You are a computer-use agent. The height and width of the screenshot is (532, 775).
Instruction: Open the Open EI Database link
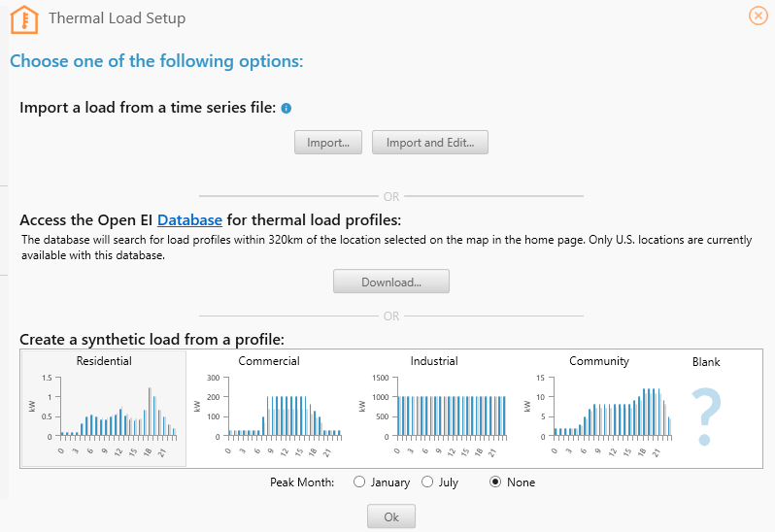[190, 220]
